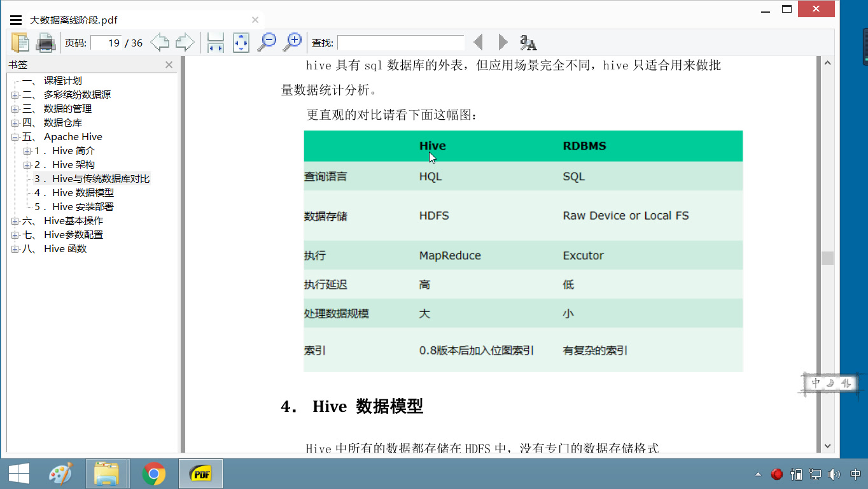Zoom in using the magnifier plus icon
868x489 pixels.
(292, 42)
